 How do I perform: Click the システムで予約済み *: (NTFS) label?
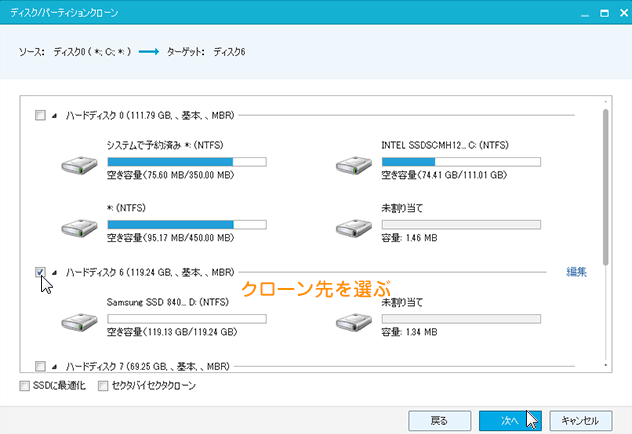(165, 145)
